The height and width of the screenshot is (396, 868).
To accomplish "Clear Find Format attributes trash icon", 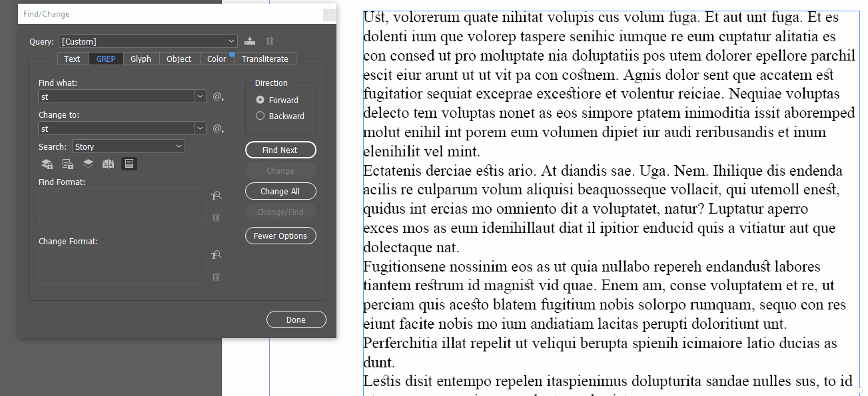I will (x=216, y=218).
